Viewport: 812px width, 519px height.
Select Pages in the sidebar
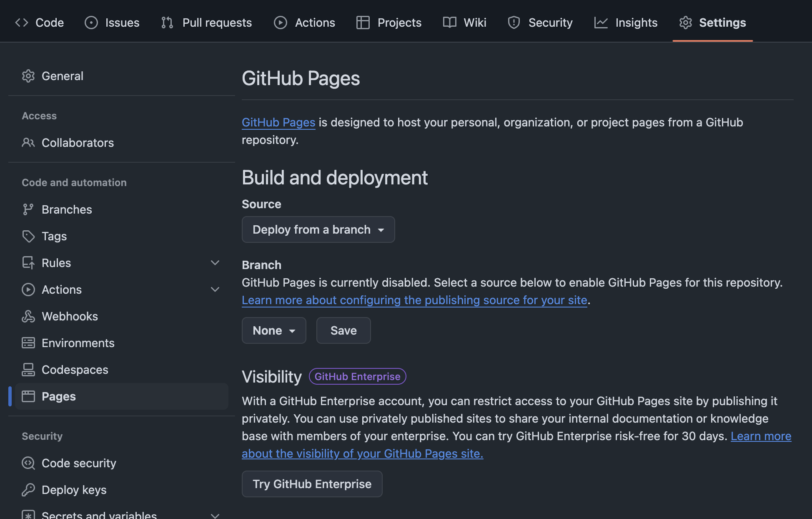(121, 396)
